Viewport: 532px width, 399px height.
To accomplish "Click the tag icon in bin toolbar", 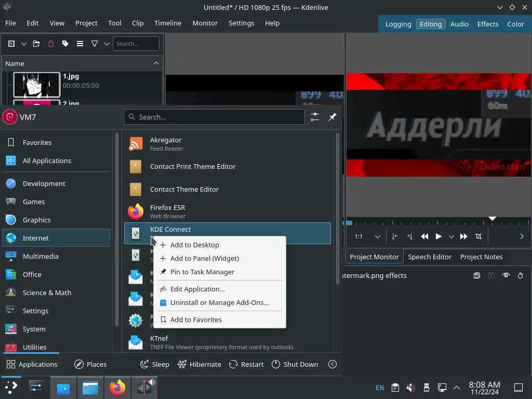I will pyautogui.click(x=65, y=44).
